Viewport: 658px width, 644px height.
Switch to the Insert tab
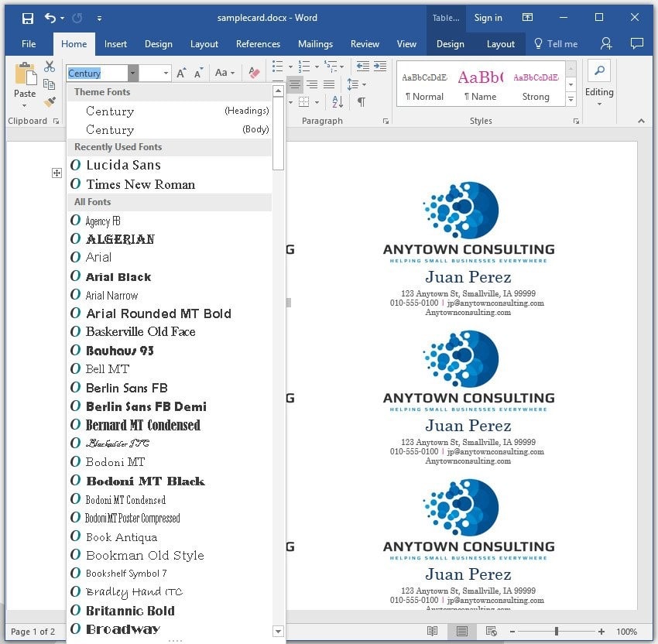(x=115, y=44)
